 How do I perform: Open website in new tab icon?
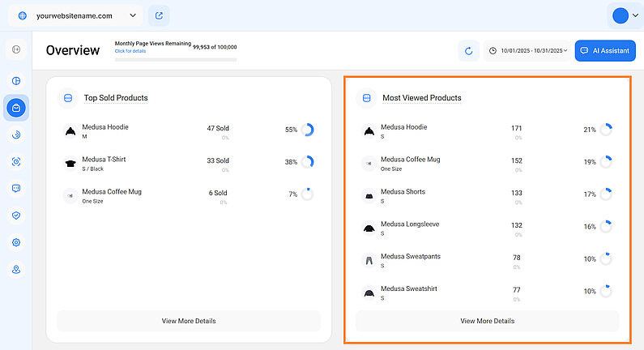point(159,15)
